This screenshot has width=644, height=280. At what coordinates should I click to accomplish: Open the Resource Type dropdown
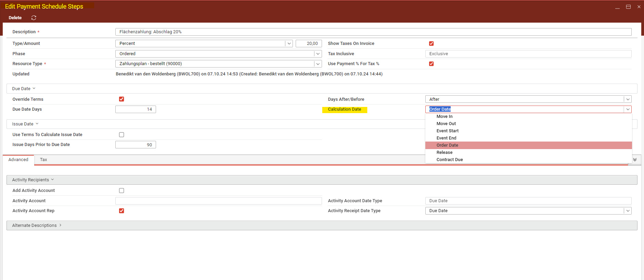318,64
